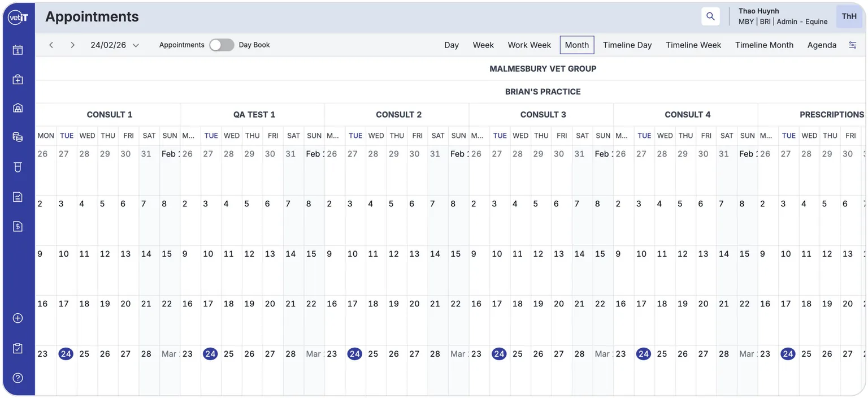Click the MALMESBURY VET GROUP header
The height and width of the screenshot is (398, 868).
point(542,69)
